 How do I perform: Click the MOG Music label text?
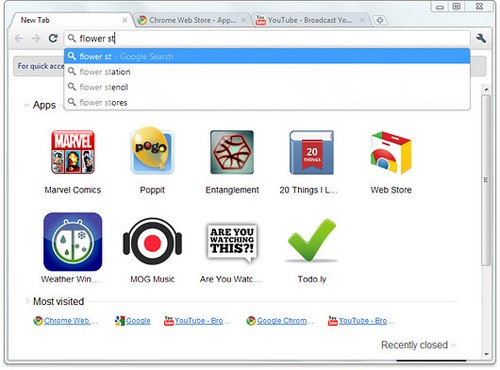point(152,279)
